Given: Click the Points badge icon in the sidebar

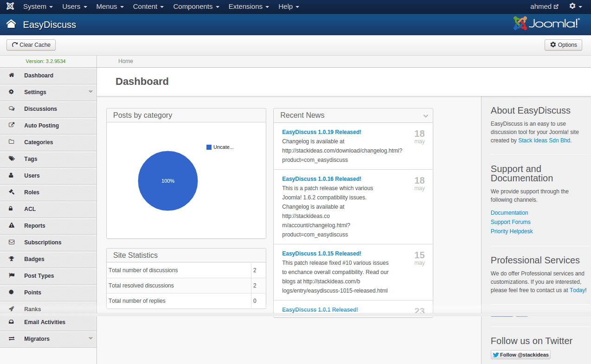Looking at the screenshot, I should click(x=12, y=292).
